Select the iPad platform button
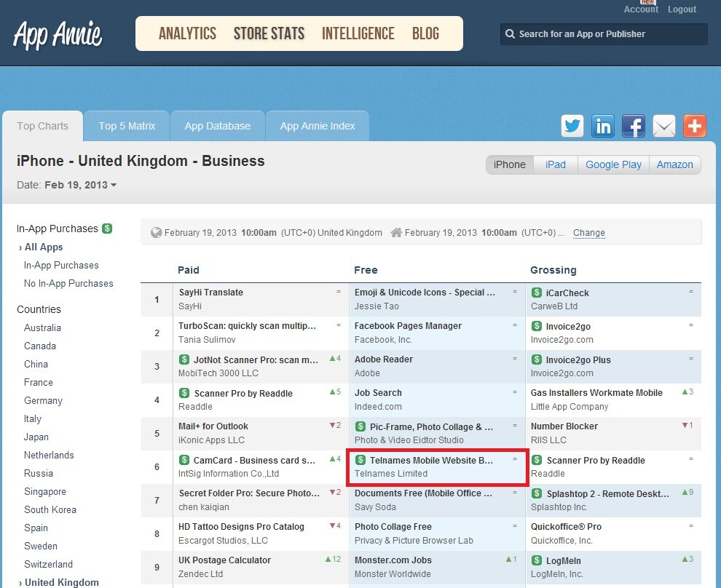The height and width of the screenshot is (588, 721). (x=556, y=164)
